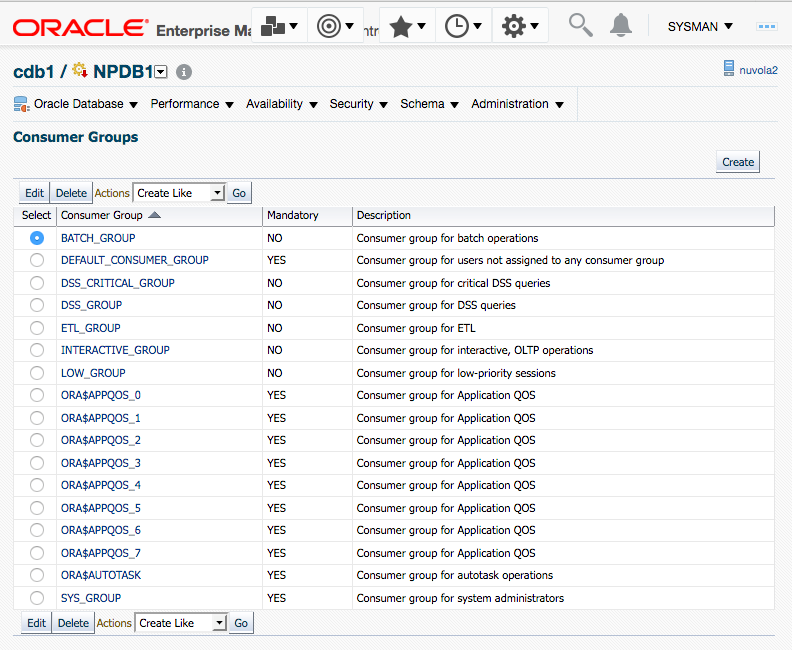Open the top Actions Create Like dropdown

point(179,193)
